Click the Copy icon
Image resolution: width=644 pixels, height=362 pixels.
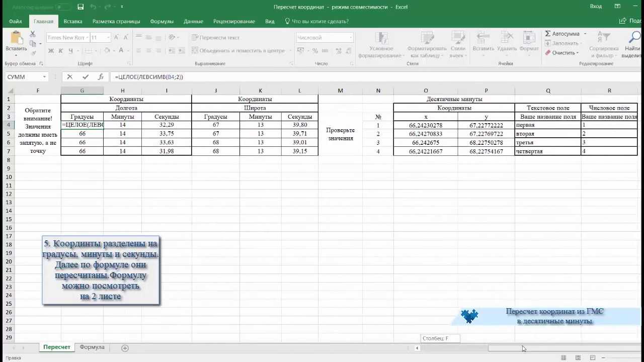(x=33, y=44)
